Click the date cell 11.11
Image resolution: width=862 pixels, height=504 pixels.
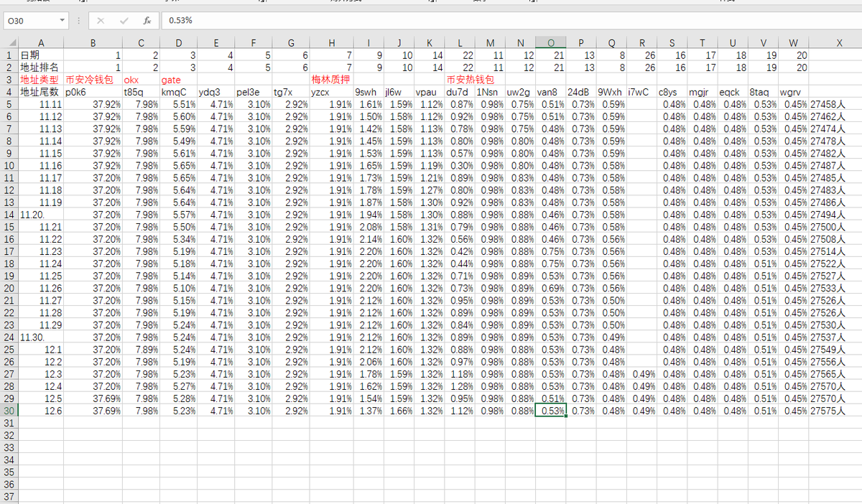point(41,104)
